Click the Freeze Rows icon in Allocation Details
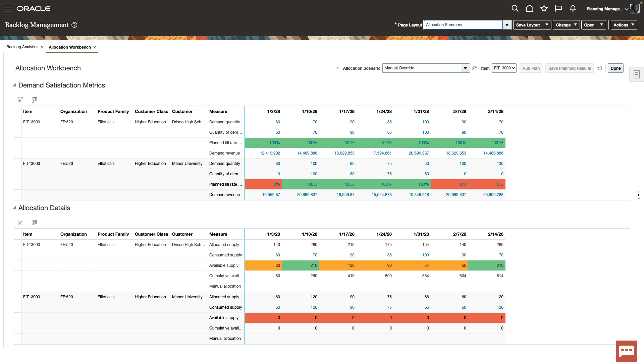 [35, 222]
